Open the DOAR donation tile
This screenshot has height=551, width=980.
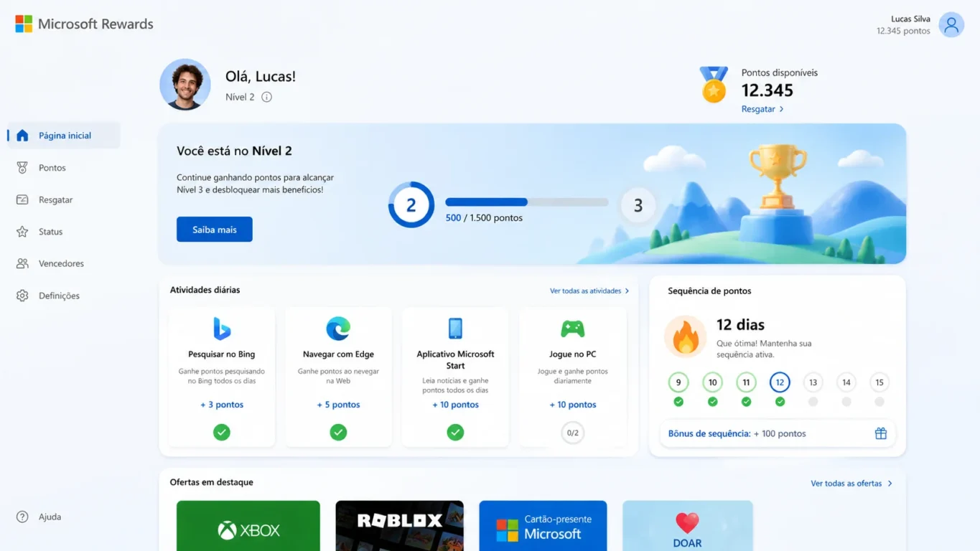point(687,526)
